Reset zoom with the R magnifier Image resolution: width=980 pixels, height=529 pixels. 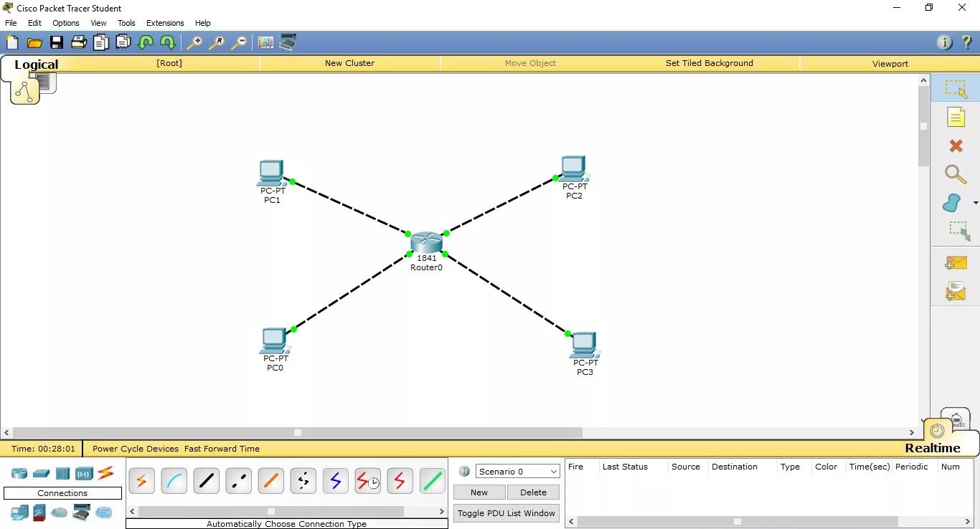tap(217, 43)
